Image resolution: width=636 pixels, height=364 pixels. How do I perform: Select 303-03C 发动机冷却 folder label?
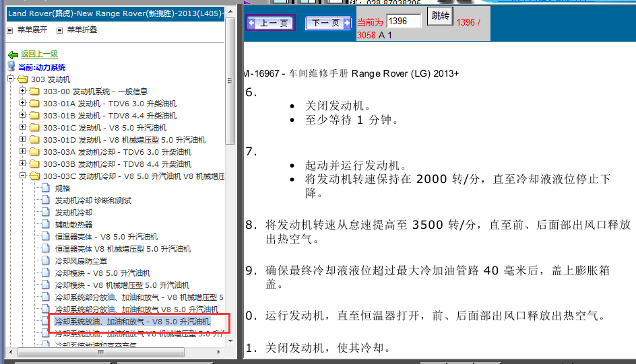point(134,176)
